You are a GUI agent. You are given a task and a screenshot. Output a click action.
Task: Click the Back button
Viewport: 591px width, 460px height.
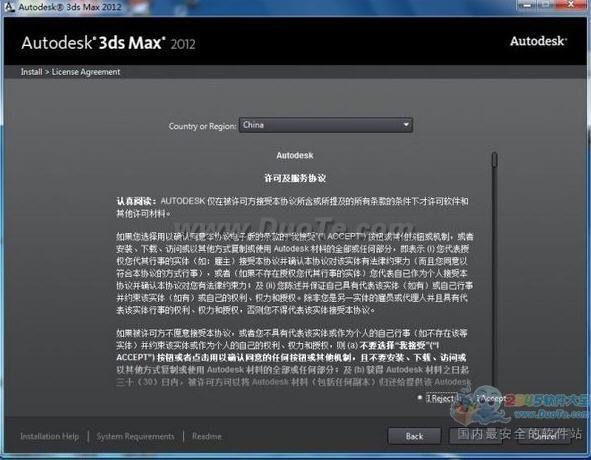pos(414,436)
